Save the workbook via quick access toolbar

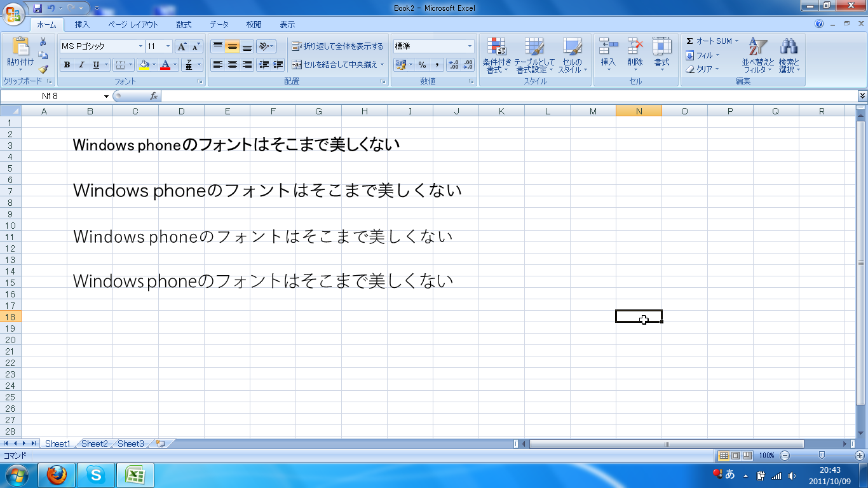tap(37, 8)
